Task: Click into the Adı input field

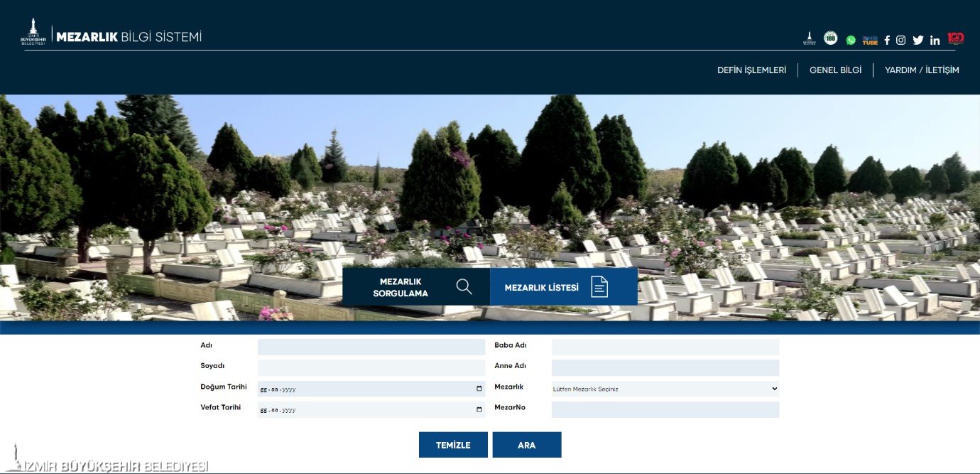Action: click(x=371, y=347)
